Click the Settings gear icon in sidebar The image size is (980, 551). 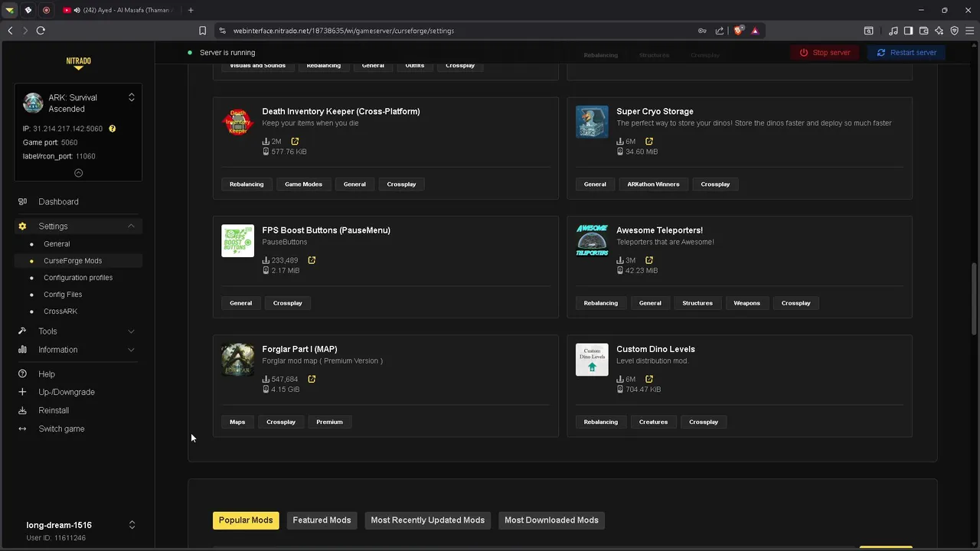click(22, 227)
